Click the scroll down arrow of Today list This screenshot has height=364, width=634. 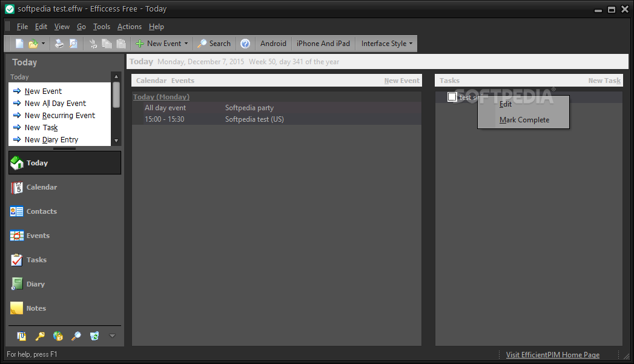pos(116,141)
